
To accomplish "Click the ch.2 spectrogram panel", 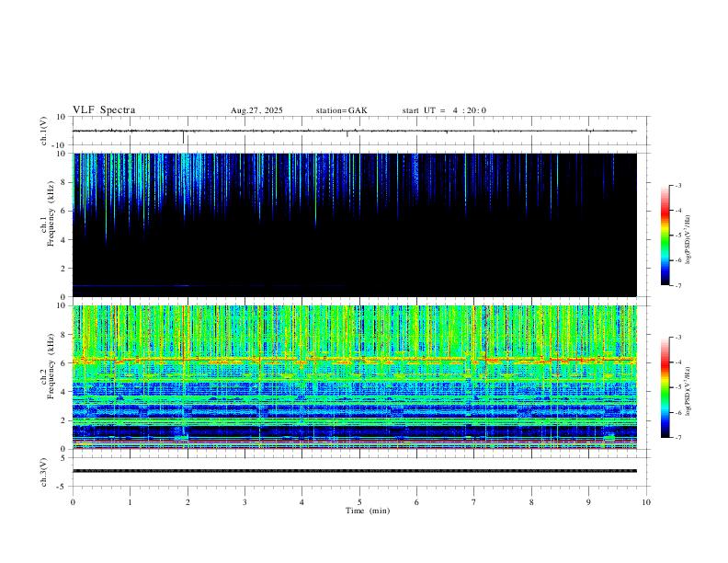I will (355, 377).
